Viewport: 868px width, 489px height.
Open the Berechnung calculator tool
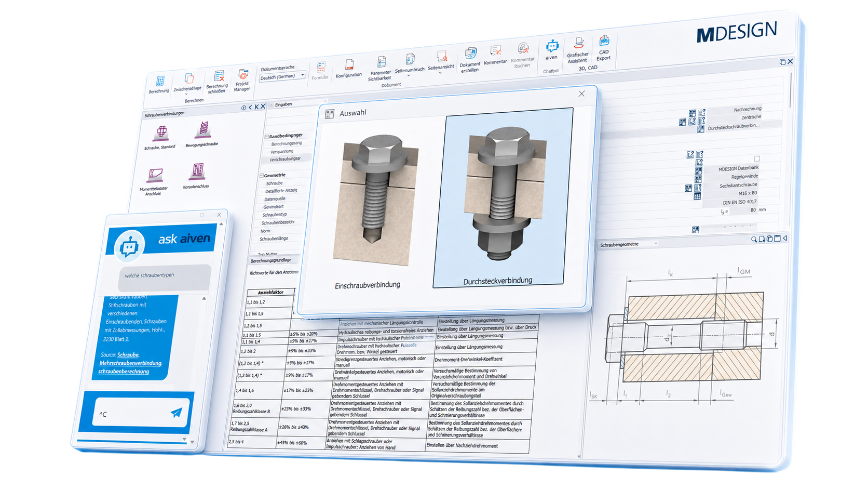click(159, 85)
